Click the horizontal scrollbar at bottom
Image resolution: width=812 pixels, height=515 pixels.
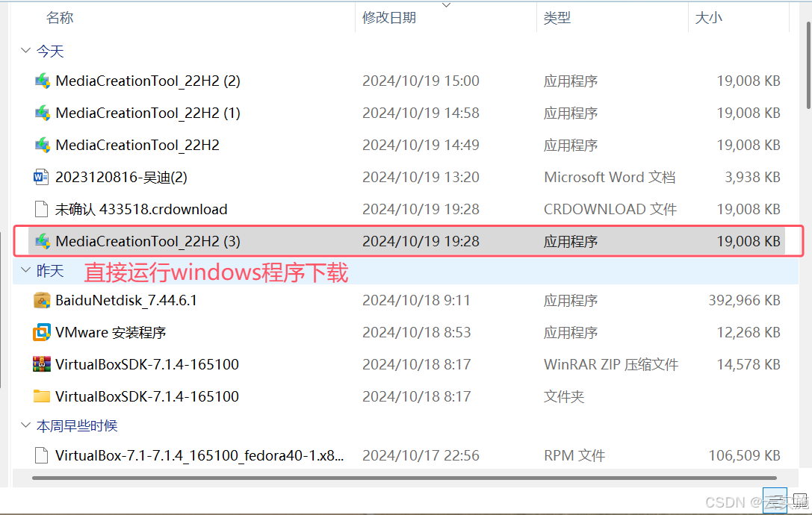pos(404,478)
